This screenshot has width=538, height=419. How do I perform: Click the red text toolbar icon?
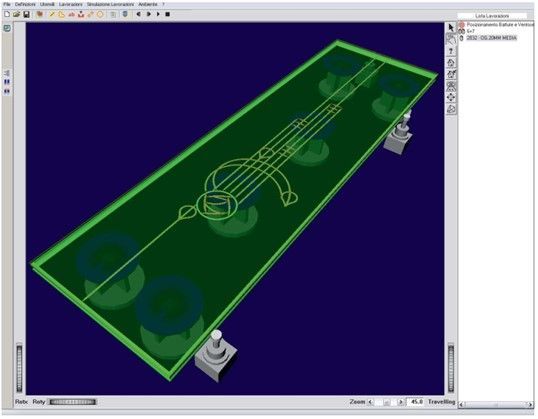[71, 14]
